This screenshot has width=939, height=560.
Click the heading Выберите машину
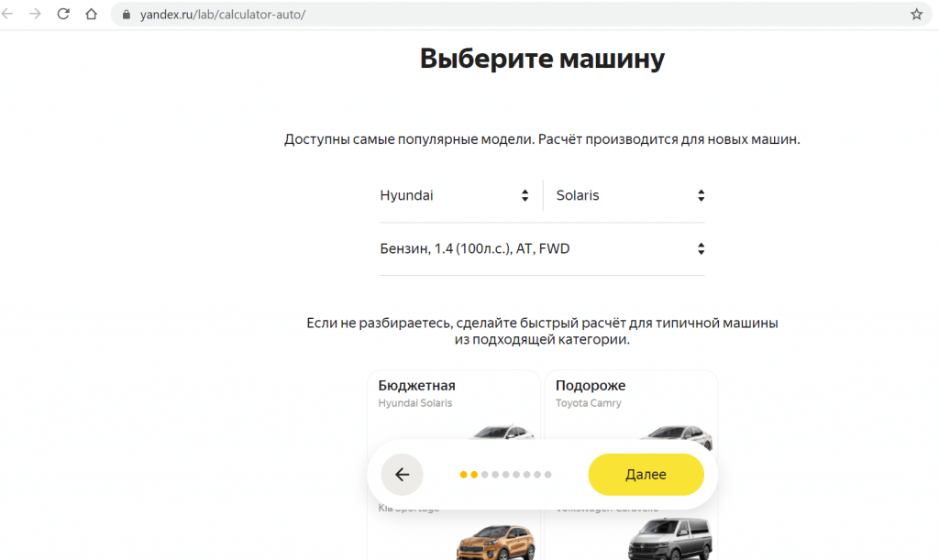[x=542, y=59]
